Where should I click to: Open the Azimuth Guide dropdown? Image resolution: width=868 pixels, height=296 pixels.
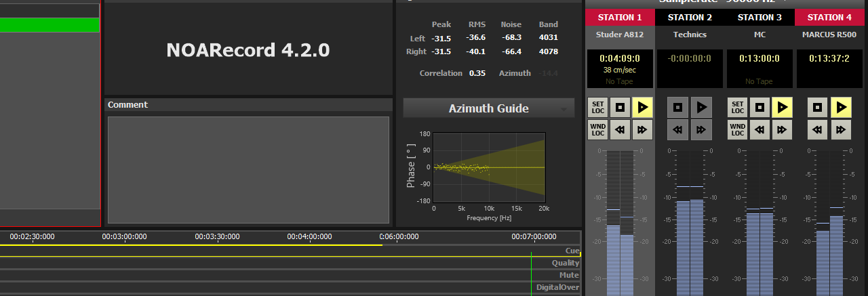[x=564, y=109]
